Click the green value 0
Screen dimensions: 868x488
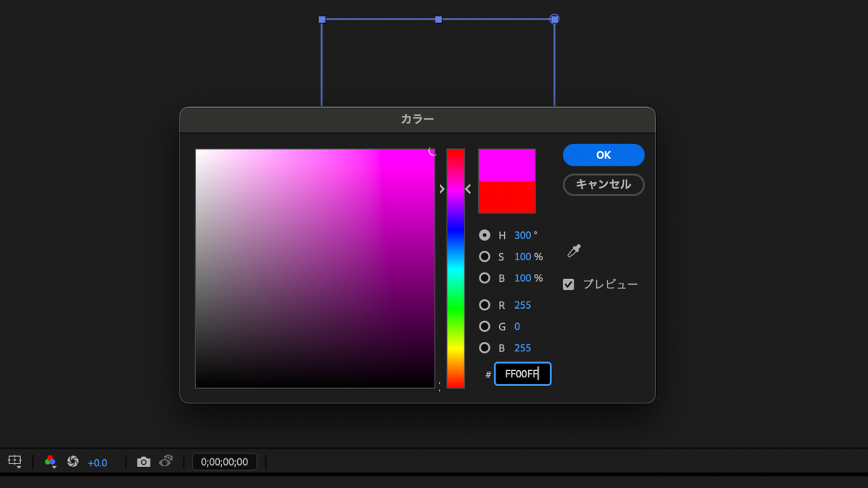coord(517,327)
